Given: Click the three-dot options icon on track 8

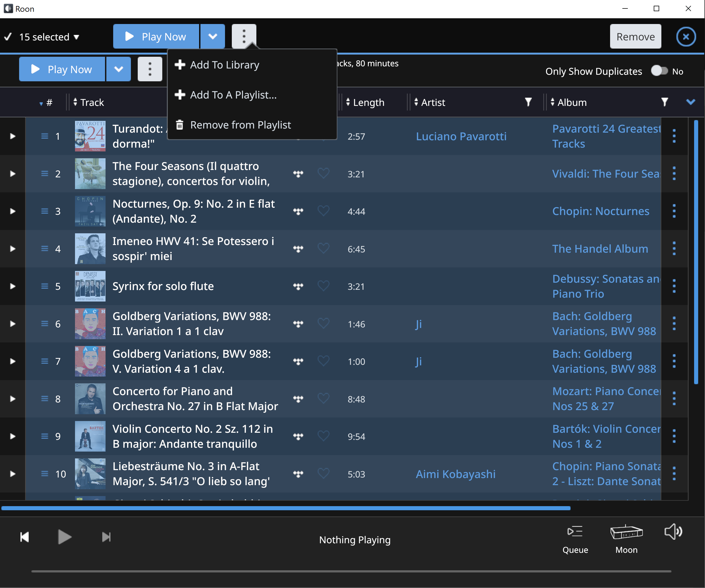Looking at the screenshot, I should point(674,399).
